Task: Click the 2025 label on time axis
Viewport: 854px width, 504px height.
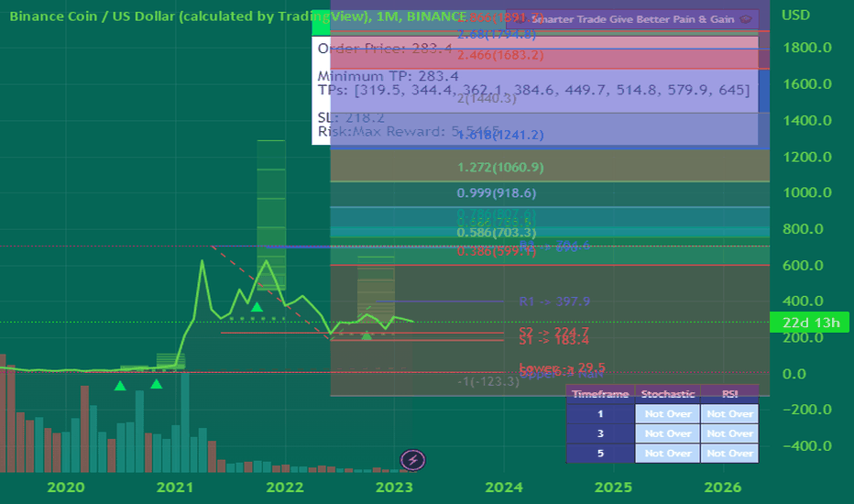Action: [x=613, y=488]
